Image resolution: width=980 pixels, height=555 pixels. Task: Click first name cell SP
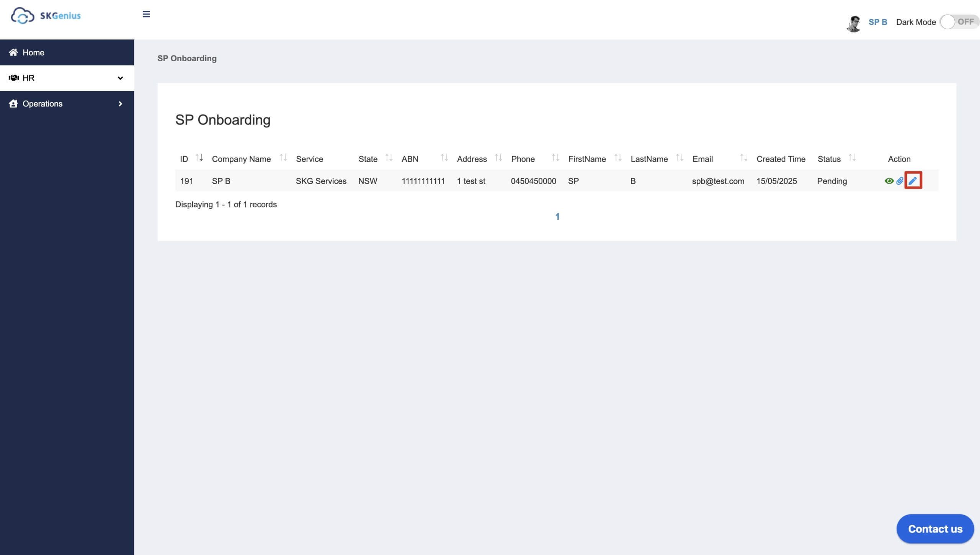(573, 181)
